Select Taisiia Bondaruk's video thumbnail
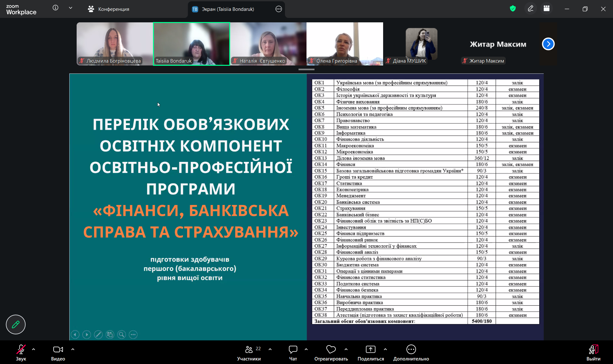 tap(192, 44)
